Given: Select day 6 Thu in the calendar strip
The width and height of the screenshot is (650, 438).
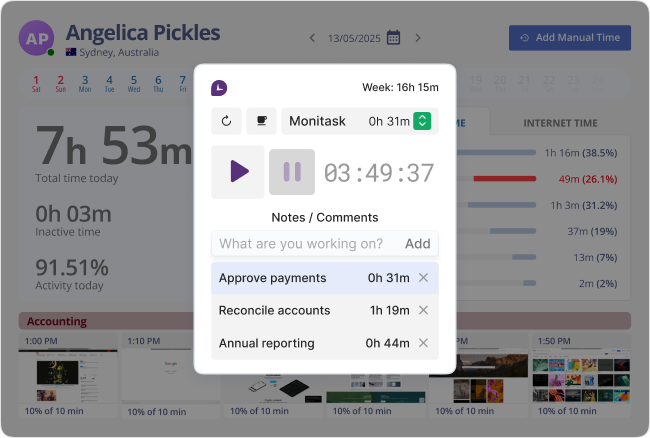Looking at the screenshot, I should [158, 84].
